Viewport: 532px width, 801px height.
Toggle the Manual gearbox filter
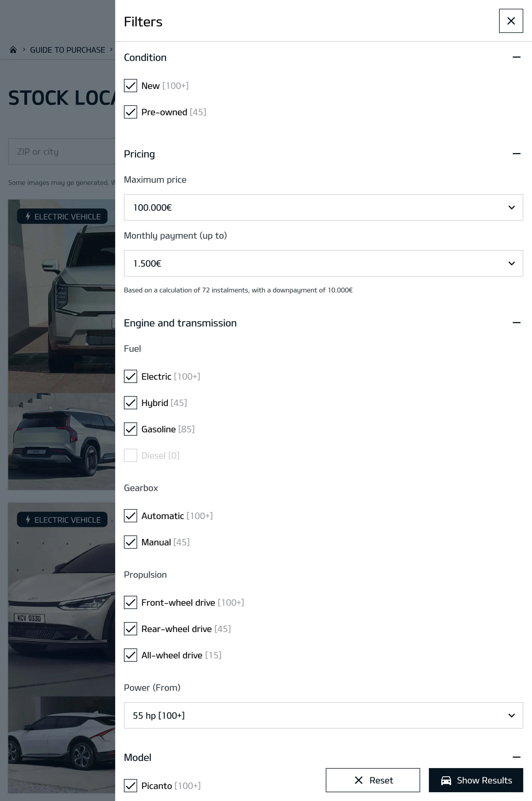pos(130,542)
